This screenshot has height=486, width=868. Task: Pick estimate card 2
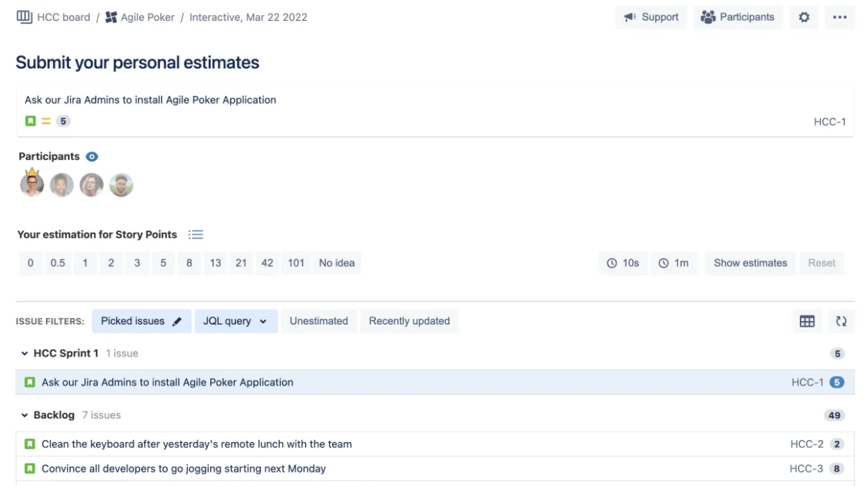pyautogui.click(x=111, y=263)
